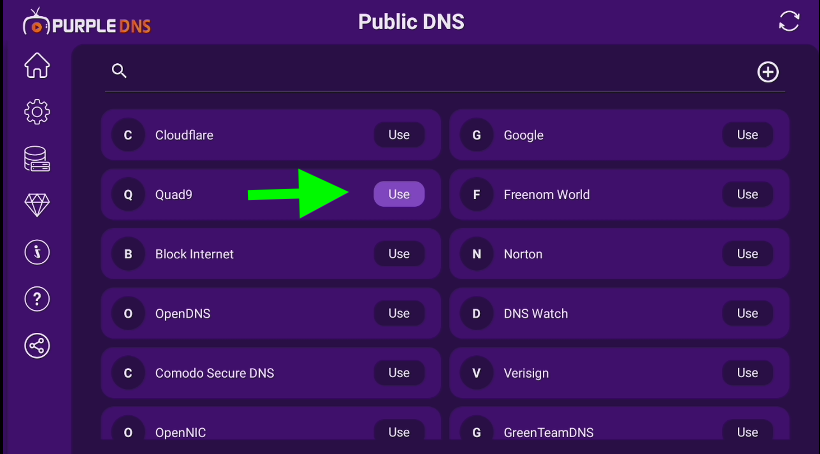
Task: Choose Use next to Norton
Action: [x=747, y=254]
